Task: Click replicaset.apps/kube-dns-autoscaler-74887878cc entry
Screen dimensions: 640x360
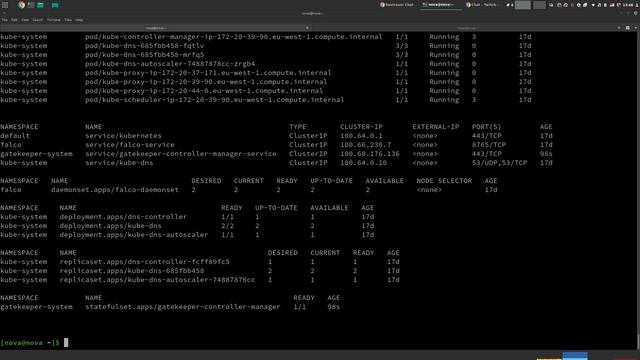Action: coord(157,280)
